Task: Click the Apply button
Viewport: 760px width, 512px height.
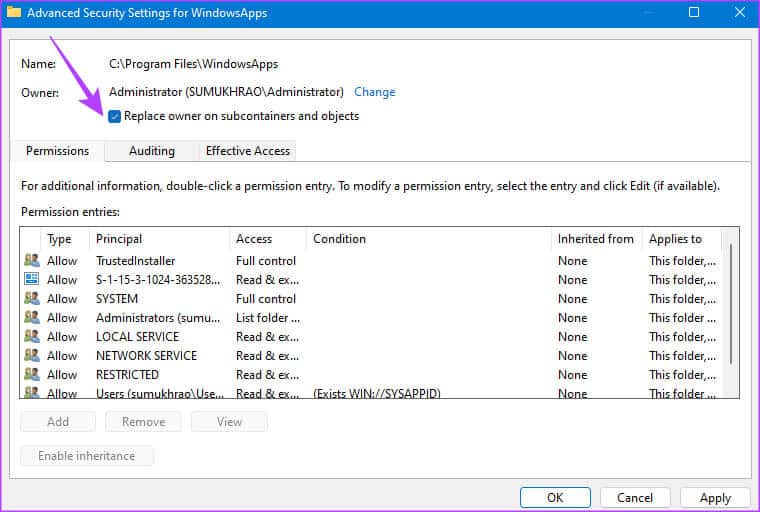Action: [x=715, y=497]
